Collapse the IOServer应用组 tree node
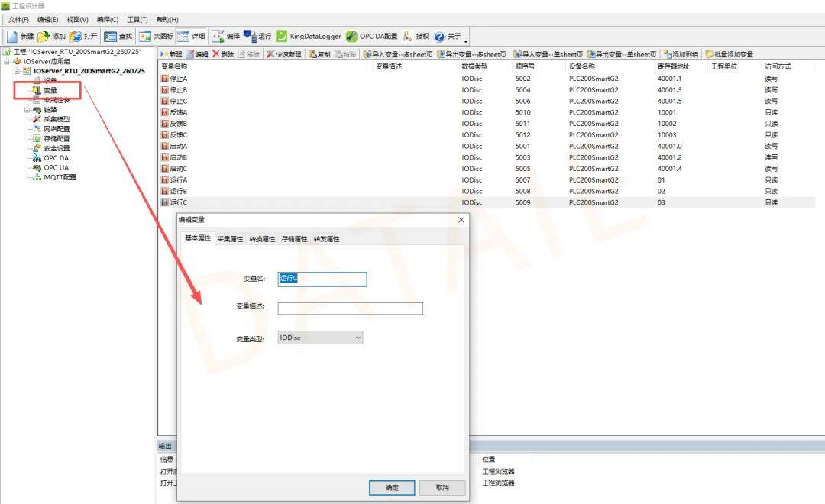This screenshot has height=504, width=825. [7, 62]
